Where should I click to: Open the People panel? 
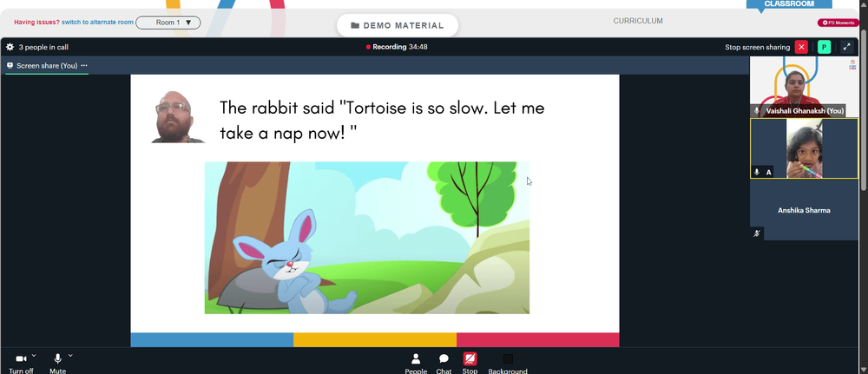pyautogui.click(x=416, y=364)
